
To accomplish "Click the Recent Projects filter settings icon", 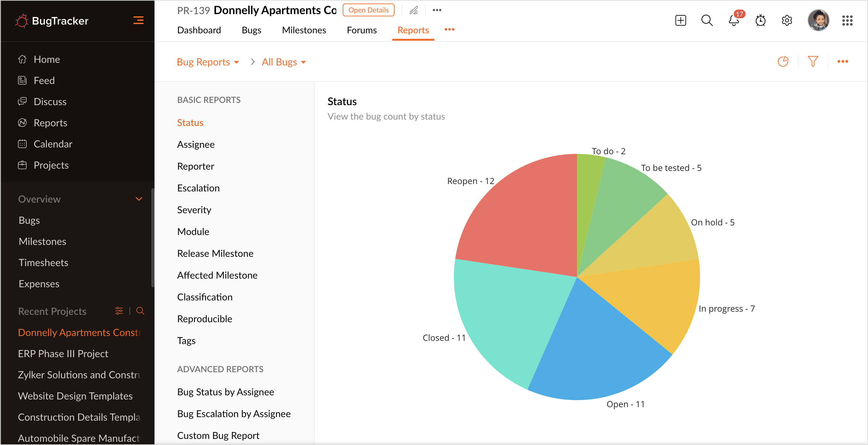I will point(119,311).
